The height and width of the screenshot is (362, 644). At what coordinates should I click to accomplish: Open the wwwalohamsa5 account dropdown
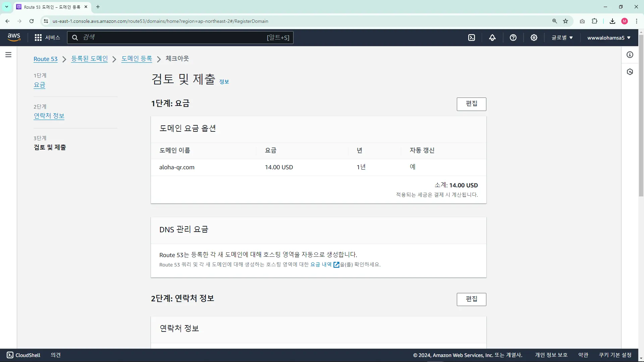tap(608, 38)
